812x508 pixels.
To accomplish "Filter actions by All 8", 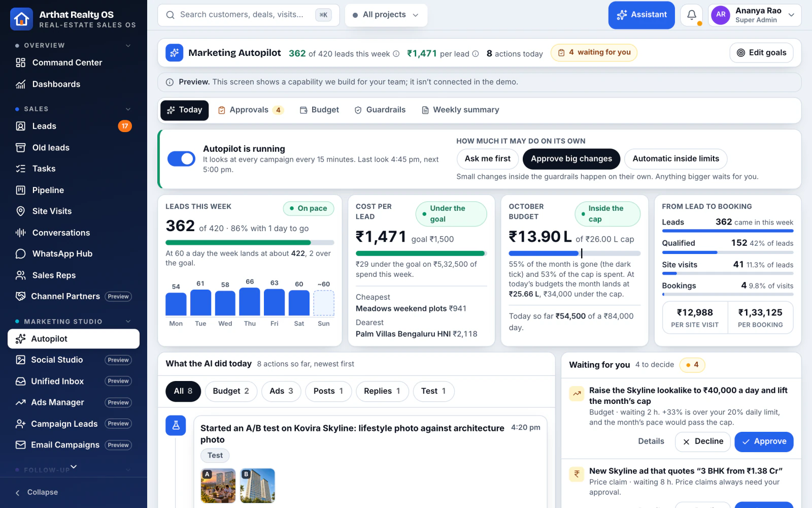I will [183, 391].
